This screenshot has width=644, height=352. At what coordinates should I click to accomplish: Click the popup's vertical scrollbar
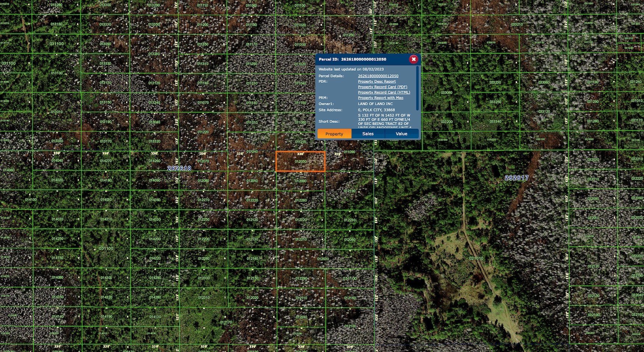coord(417,88)
